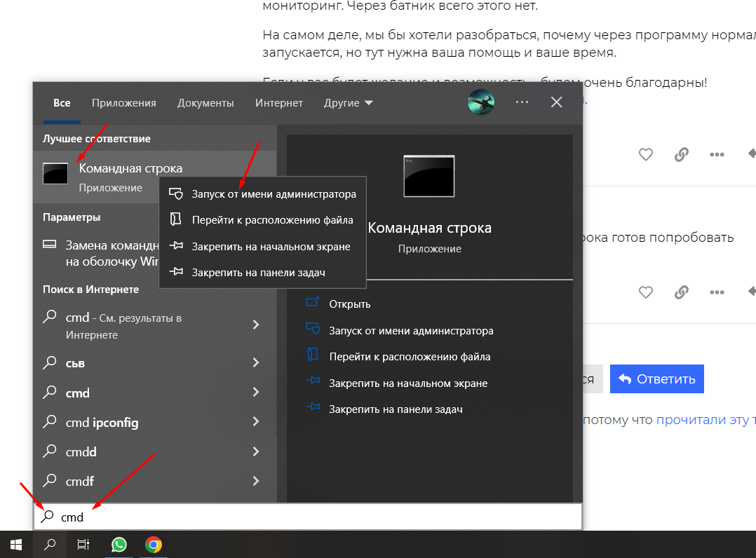Screen dimensions: 756x558
Task: Expand the Другие filter dropdown
Action: pyautogui.click(x=348, y=103)
